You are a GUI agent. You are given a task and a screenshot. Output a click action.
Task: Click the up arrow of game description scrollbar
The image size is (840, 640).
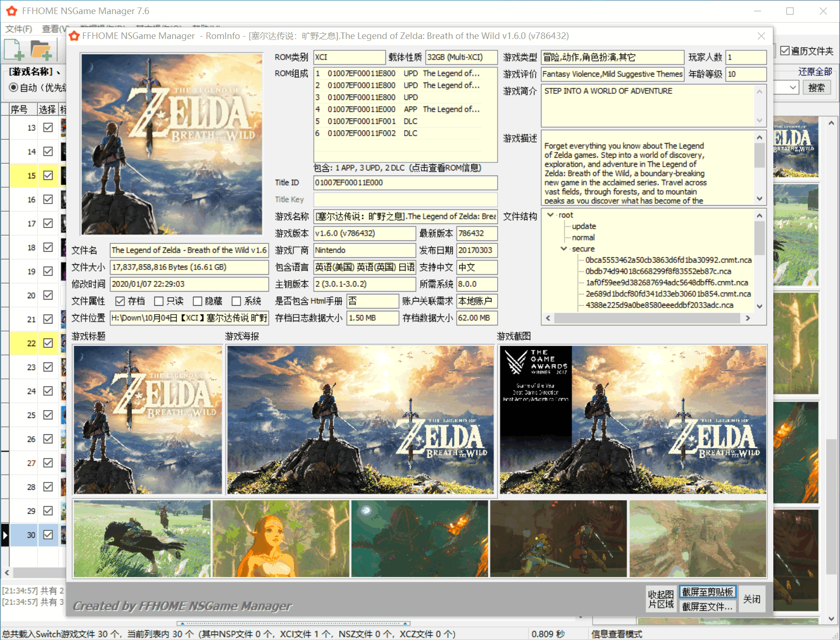[759, 138]
